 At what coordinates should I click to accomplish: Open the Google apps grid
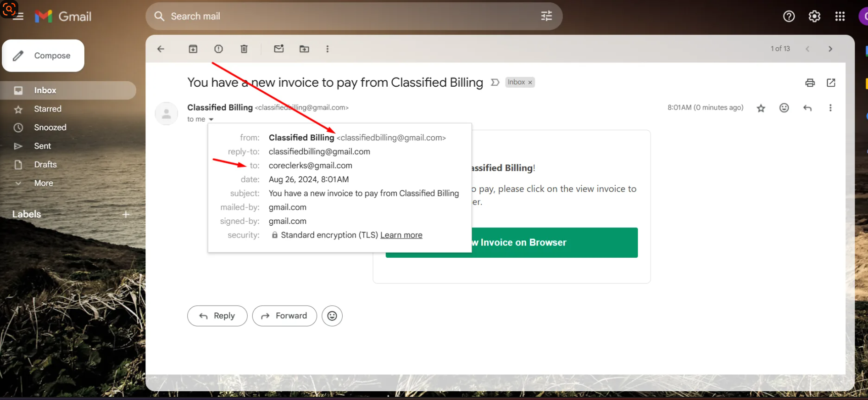(x=840, y=17)
